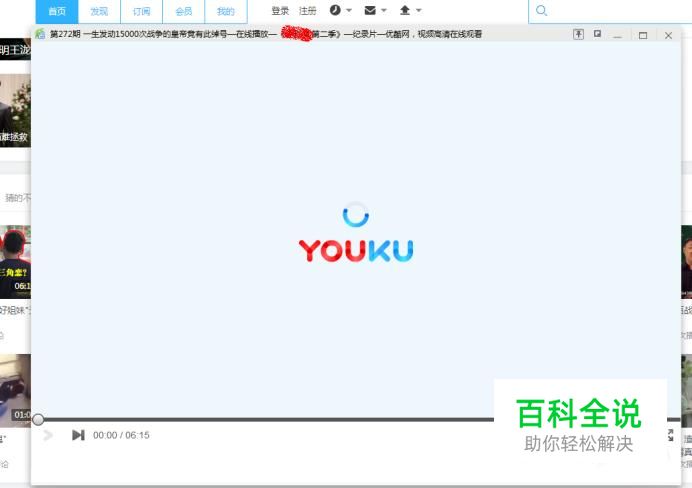Click the 00:00 / 06:15 time display
The width and height of the screenshot is (692, 488).
[x=121, y=435]
